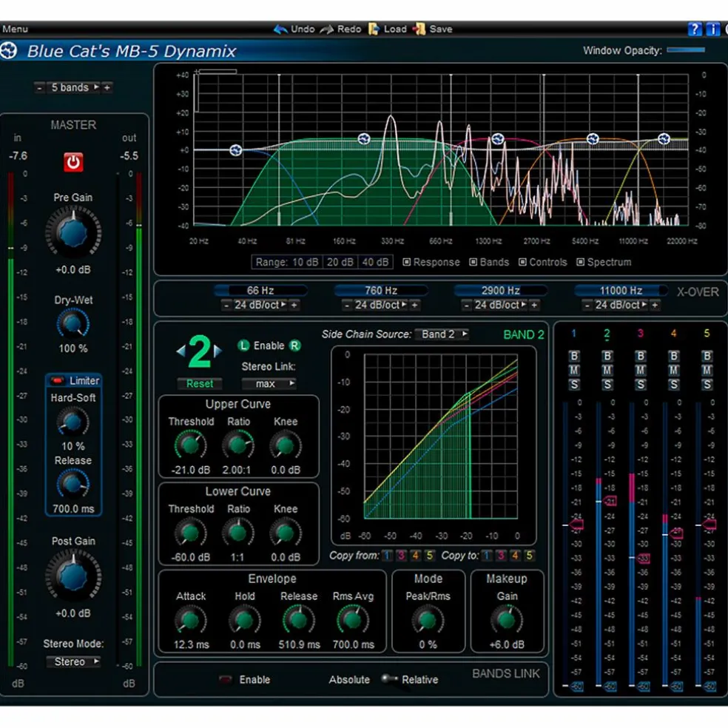Screen dimensions: 728x728
Task: Open the 5 bands dropdown
Action: tap(74, 87)
